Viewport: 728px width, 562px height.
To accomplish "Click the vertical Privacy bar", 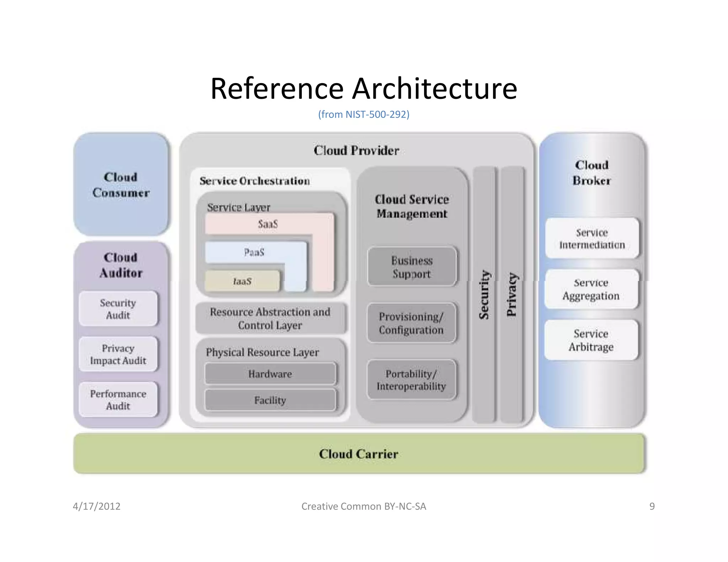I will click(x=512, y=295).
